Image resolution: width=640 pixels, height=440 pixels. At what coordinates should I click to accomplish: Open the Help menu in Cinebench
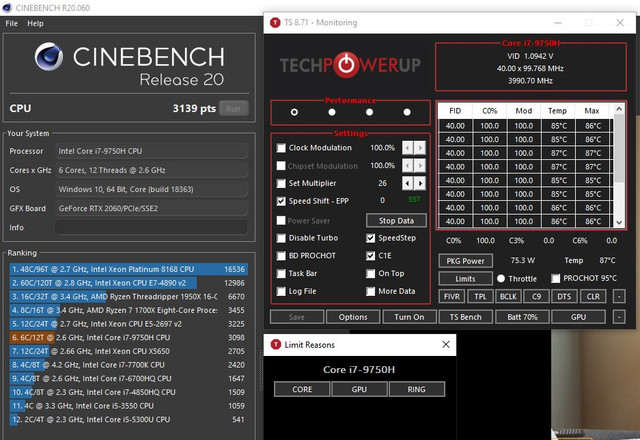click(36, 23)
